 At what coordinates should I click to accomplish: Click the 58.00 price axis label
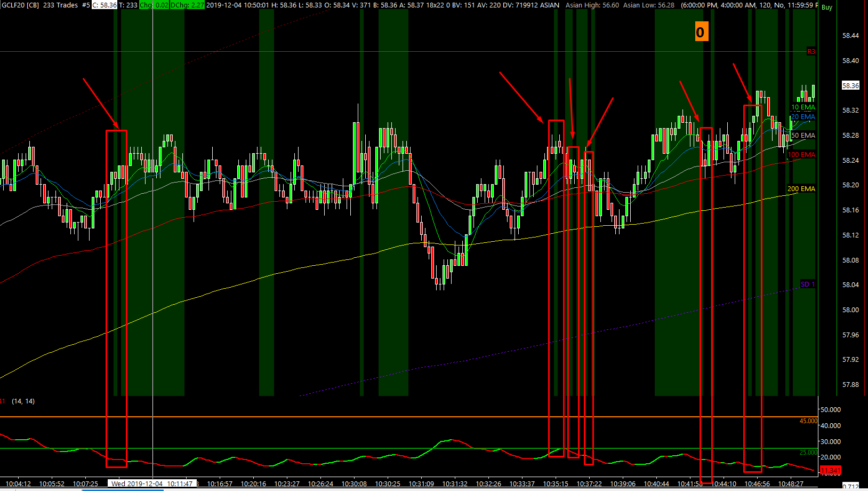(x=850, y=310)
